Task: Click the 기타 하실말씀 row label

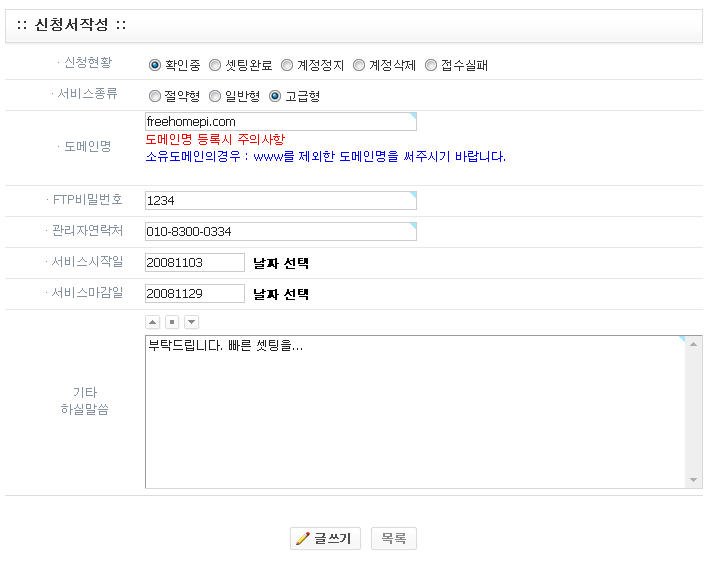Action: 85,401
